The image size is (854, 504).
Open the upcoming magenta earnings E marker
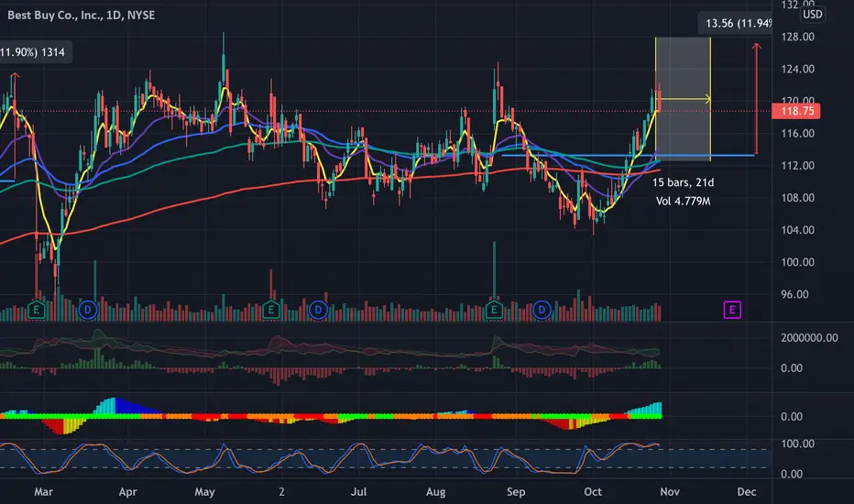[732, 310]
